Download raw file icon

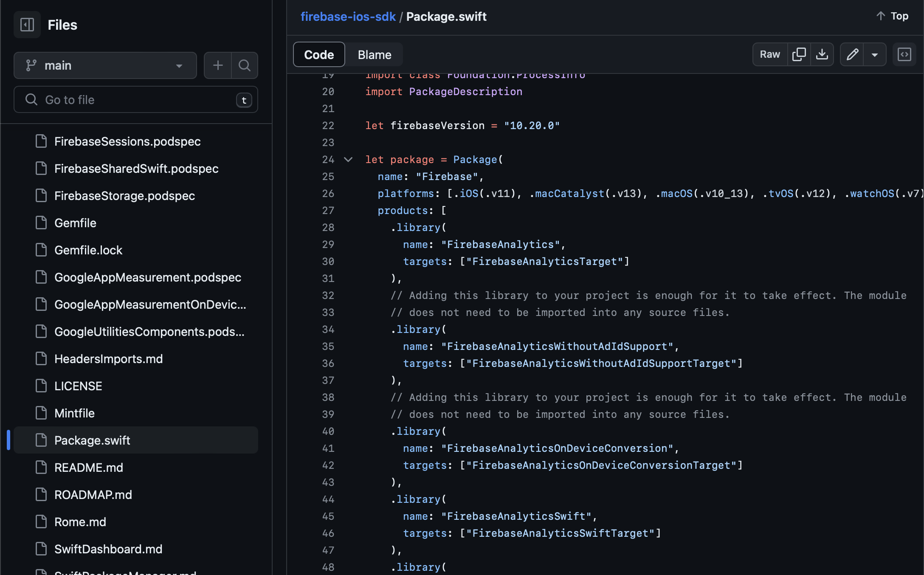822,54
